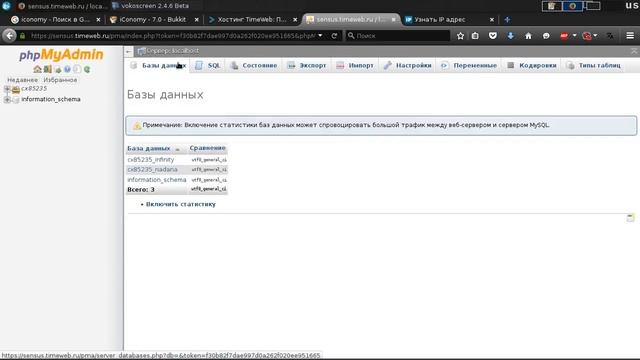This screenshot has width=640, height=360.
Task: Open the information_schema database in table
Action: click(157, 180)
